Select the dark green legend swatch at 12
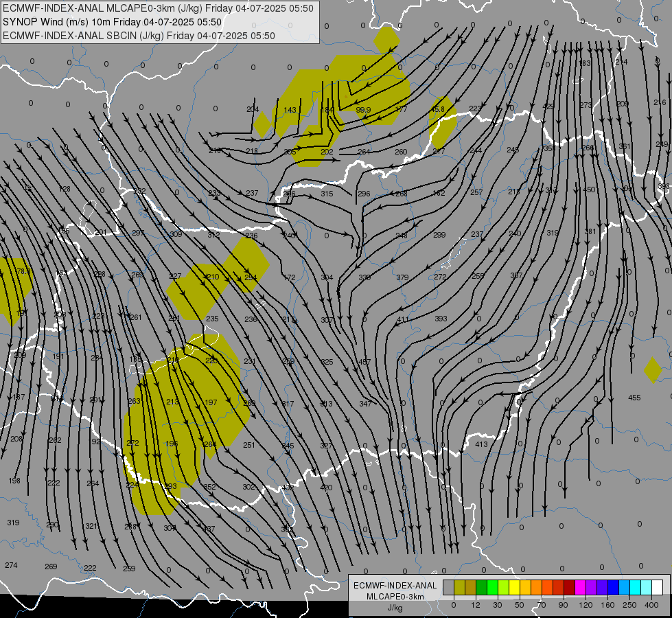Screen dimensions: 672x618 482,587
